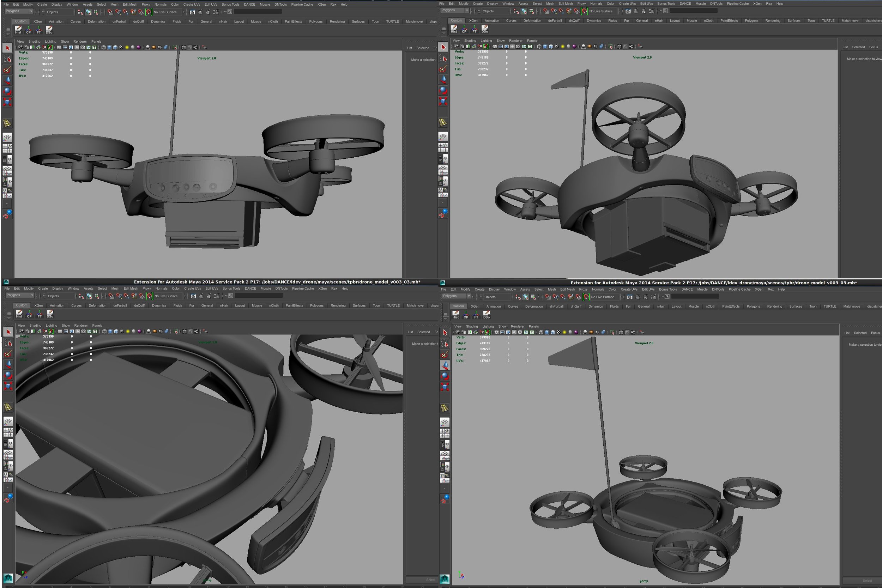Click the List button in the bottom-left attribute panel
Image resolution: width=882 pixels, height=588 pixels.
(x=410, y=332)
